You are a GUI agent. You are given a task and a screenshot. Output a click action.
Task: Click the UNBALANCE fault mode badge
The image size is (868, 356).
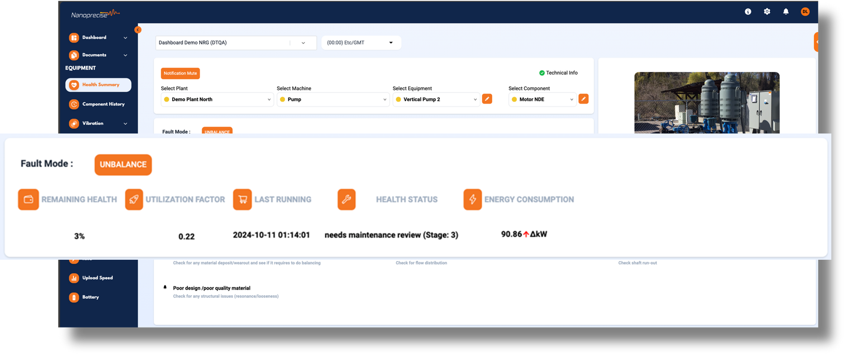[123, 165]
